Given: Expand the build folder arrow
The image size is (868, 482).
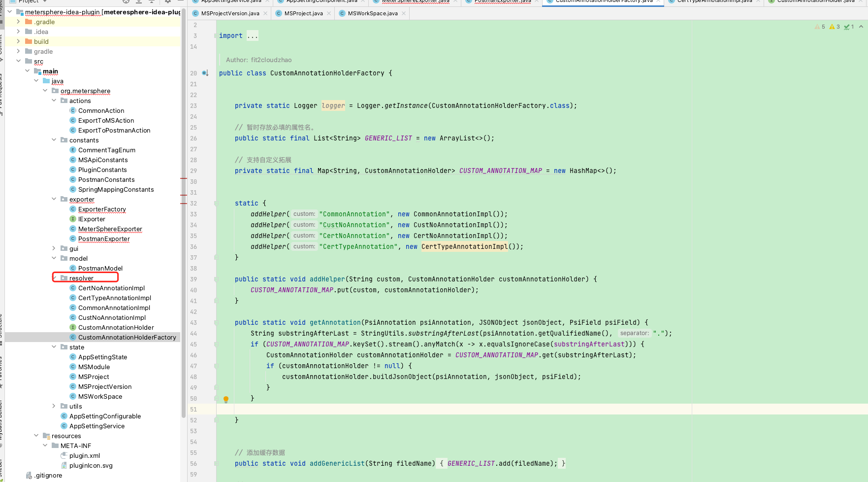Looking at the screenshot, I should 18,41.
